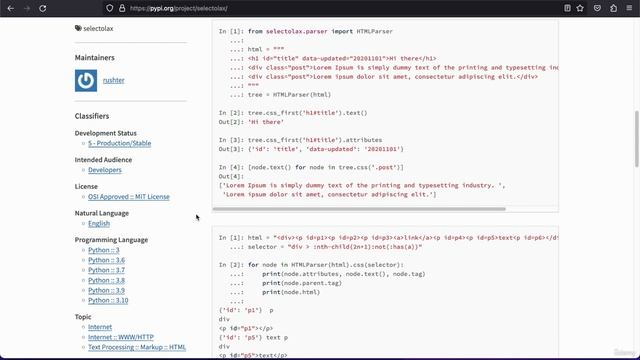Viewport: 640px width, 360px height.
Task: Click the page's vertical scrollbar thumb
Action: tap(636, 139)
